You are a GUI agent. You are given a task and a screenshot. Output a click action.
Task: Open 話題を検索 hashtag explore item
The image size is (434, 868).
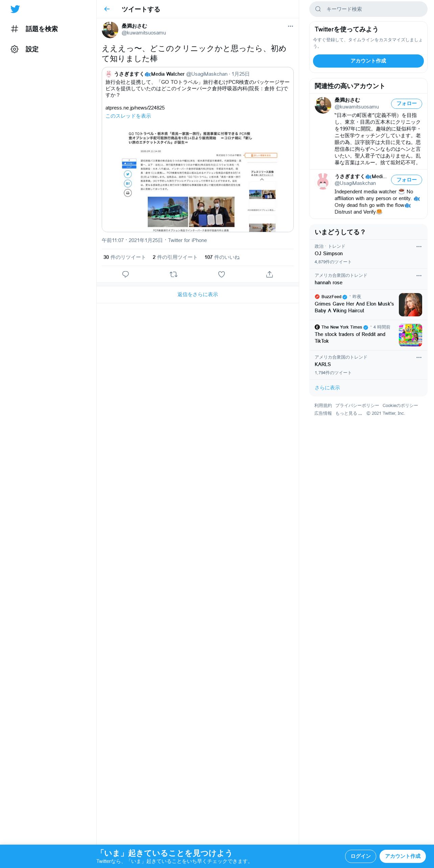(x=34, y=29)
